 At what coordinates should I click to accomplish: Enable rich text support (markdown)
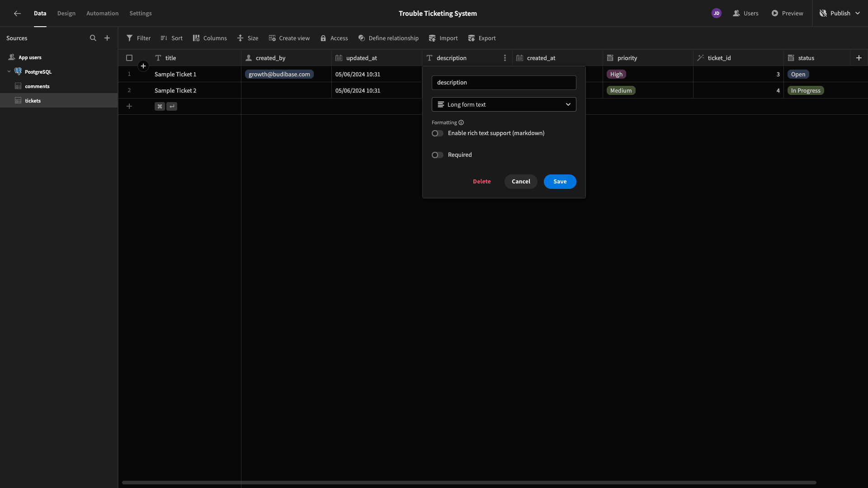coord(437,133)
